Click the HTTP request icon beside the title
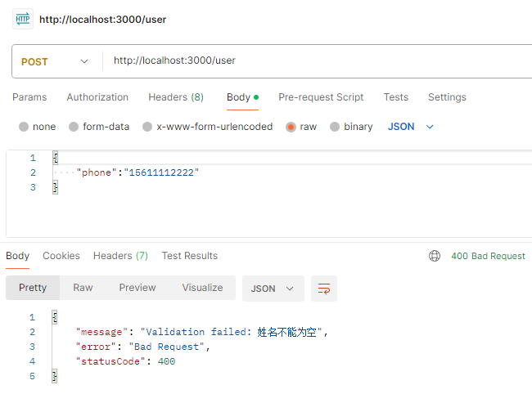The width and height of the screenshot is (532, 394). 23,19
